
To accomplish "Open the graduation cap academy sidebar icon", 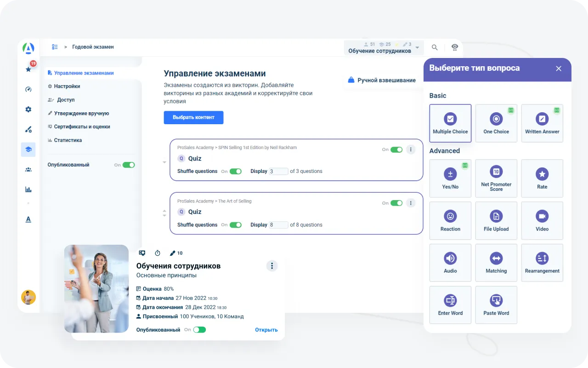I will click(28, 149).
